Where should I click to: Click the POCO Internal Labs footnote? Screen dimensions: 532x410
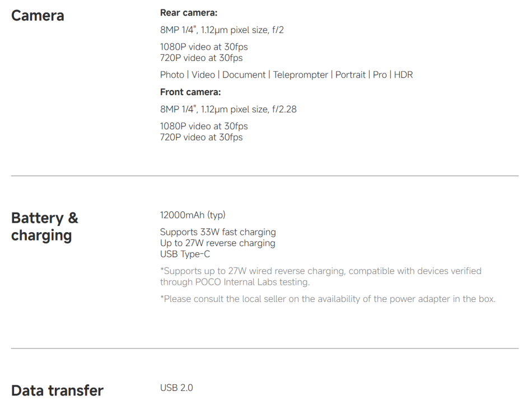320,276
